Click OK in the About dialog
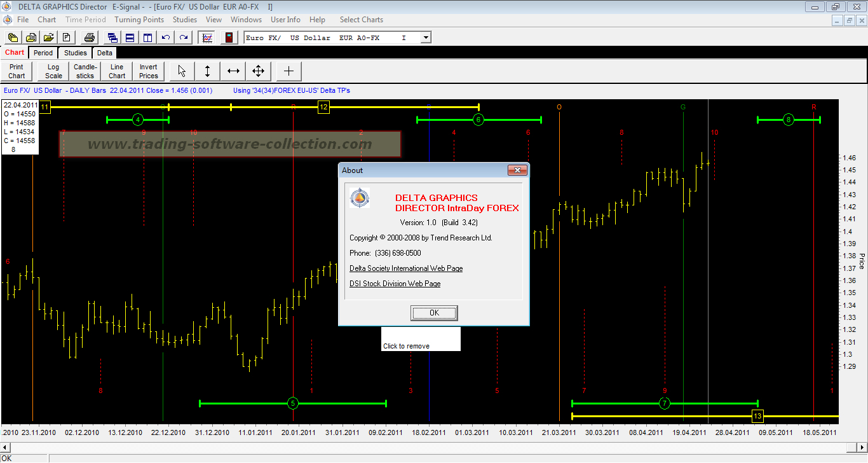Screen dimensions: 868x463 [434, 313]
